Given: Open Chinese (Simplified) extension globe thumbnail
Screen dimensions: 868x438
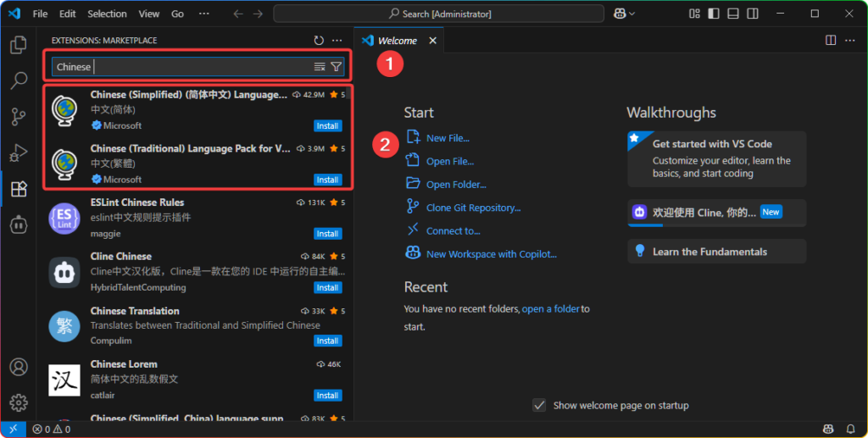Looking at the screenshot, I should click(x=64, y=110).
